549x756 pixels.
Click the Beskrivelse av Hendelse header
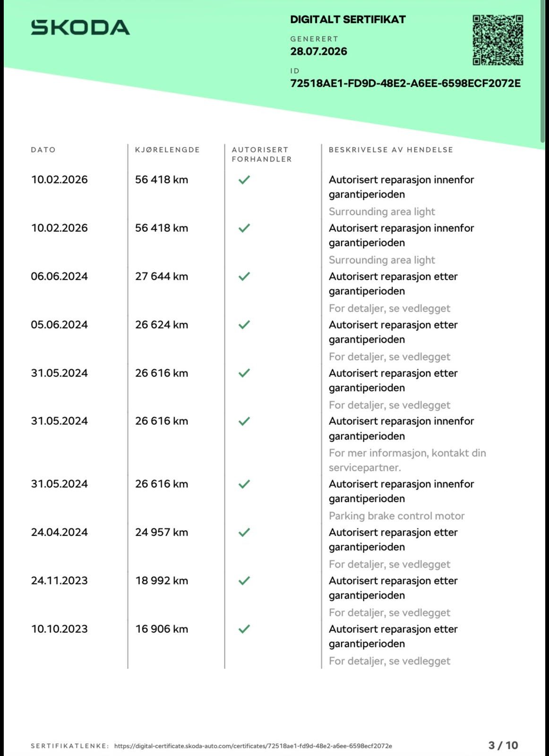click(391, 150)
